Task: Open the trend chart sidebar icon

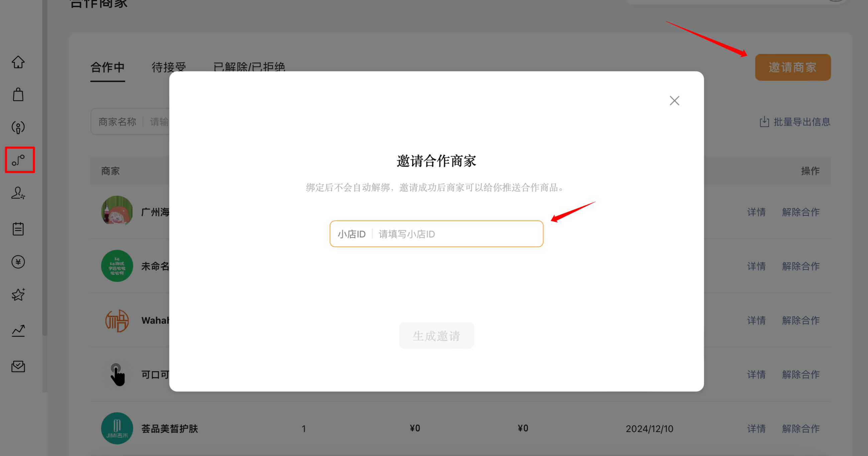Action: pyautogui.click(x=18, y=331)
